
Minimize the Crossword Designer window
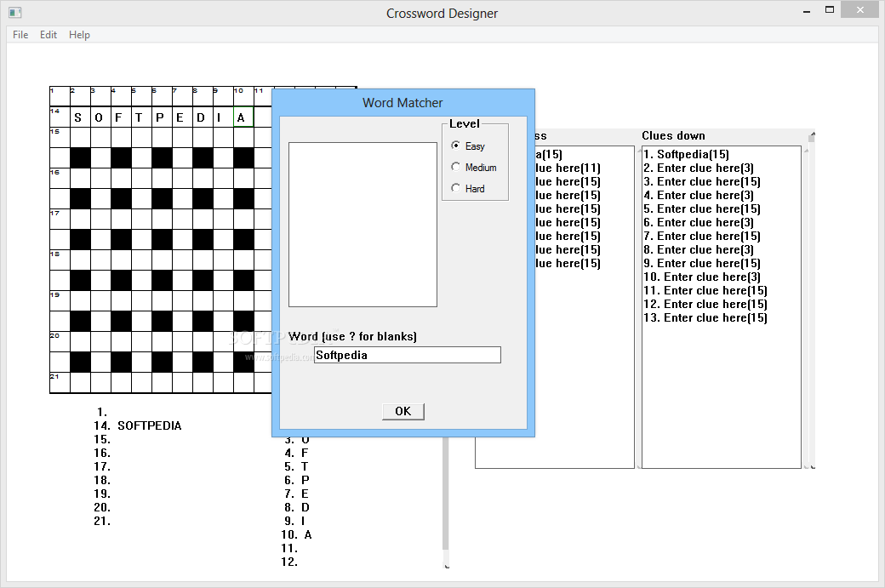[807, 10]
